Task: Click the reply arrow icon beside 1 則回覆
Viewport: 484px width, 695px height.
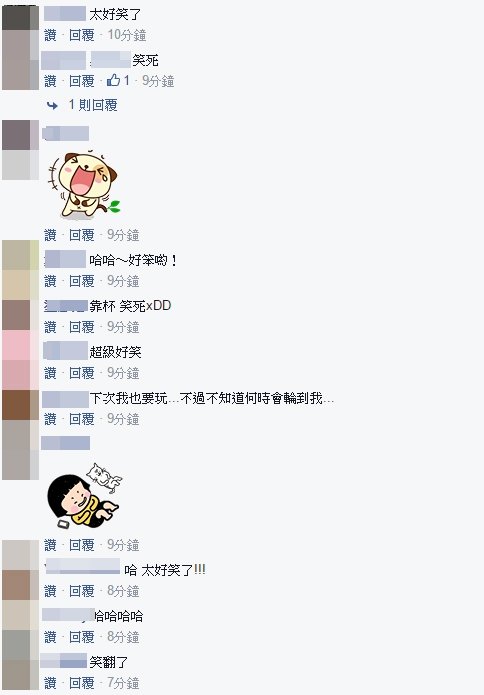Action: pos(52,105)
